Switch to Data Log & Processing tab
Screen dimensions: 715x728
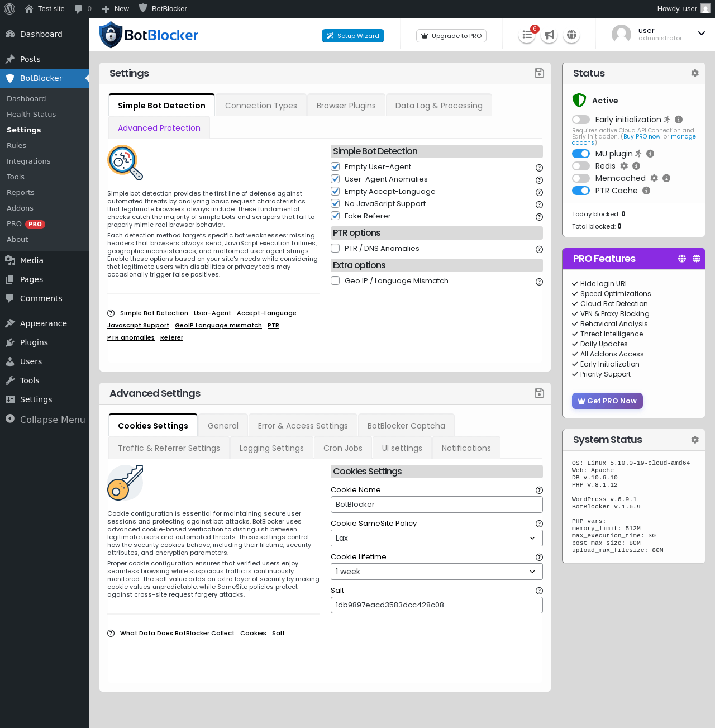point(439,106)
